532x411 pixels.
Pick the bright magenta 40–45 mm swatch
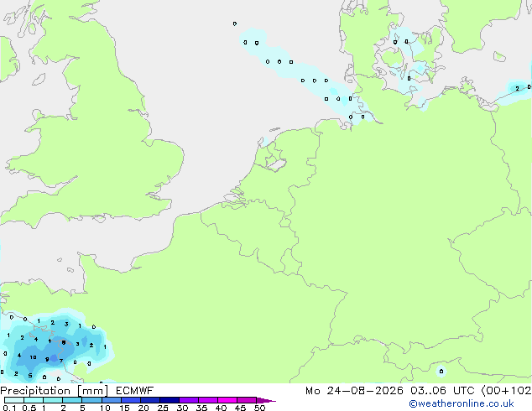pyautogui.click(x=227, y=400)
